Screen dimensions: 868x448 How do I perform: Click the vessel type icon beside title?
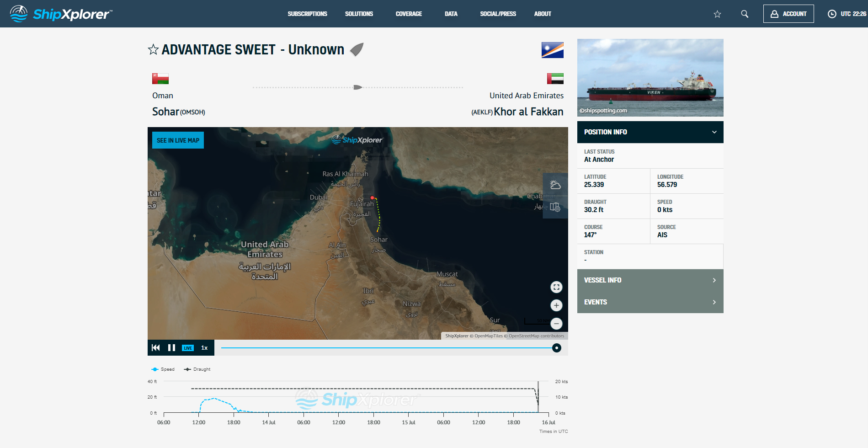[x=357, y=49]
